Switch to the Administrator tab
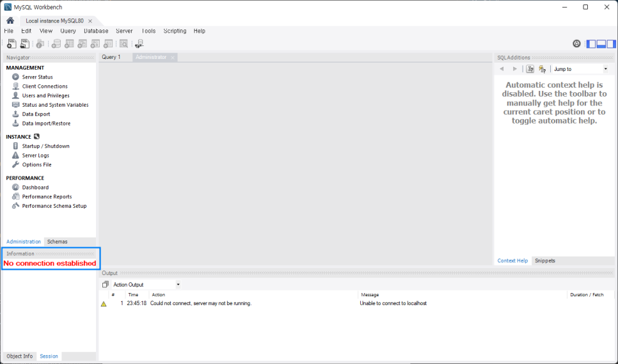Viewport: 618px width, 364px height. pos(151,57)
